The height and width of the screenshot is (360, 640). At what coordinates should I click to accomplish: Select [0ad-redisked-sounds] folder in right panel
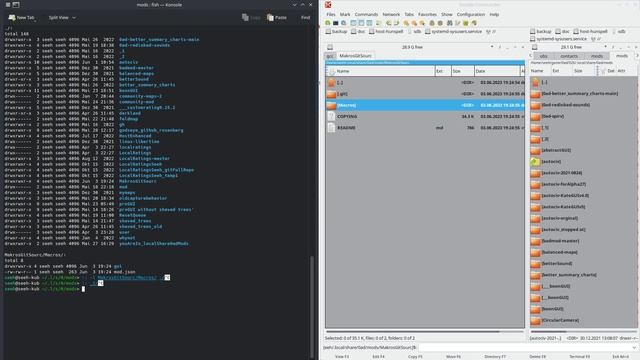584,105
